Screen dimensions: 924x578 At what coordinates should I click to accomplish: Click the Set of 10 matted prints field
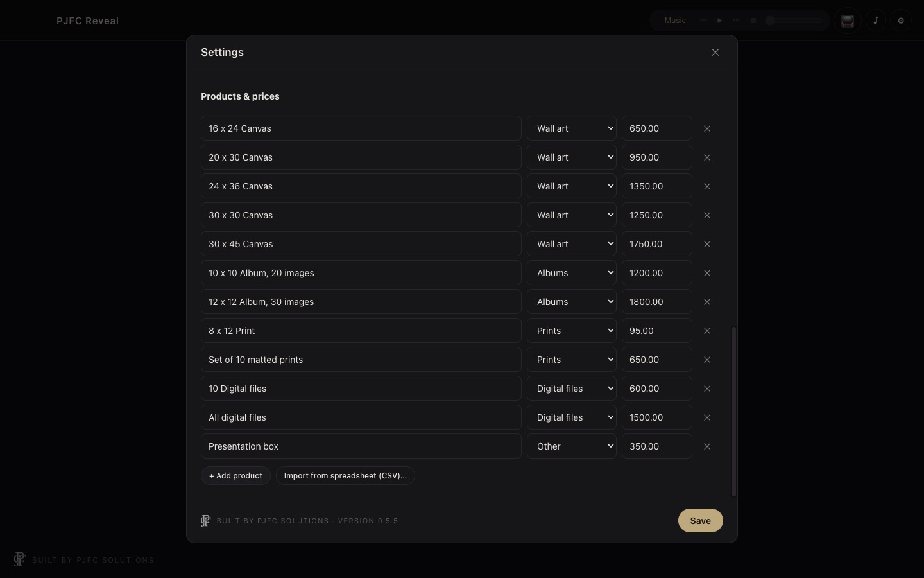(361, 360)
